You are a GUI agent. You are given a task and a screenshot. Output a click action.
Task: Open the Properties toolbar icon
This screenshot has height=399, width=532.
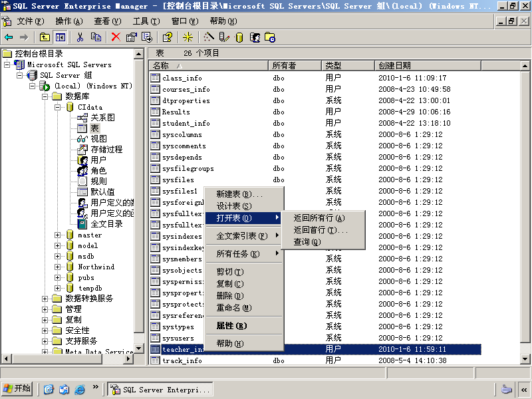click(x=131, y=37)
